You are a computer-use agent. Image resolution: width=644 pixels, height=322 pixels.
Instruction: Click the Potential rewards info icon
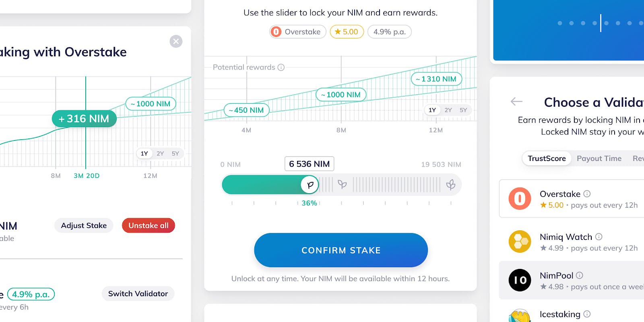[281, 67]
